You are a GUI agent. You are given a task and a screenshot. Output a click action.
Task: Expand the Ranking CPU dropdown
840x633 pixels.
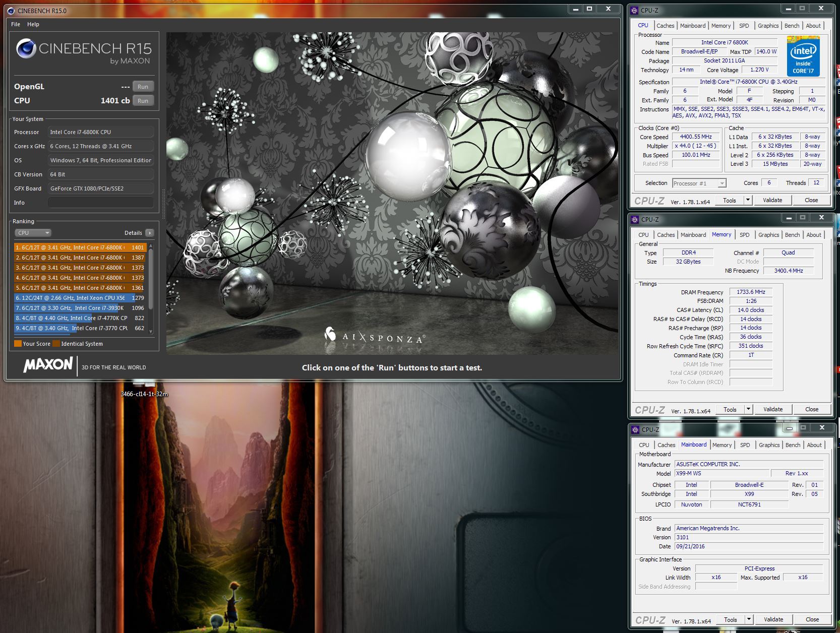coord(33,233)
